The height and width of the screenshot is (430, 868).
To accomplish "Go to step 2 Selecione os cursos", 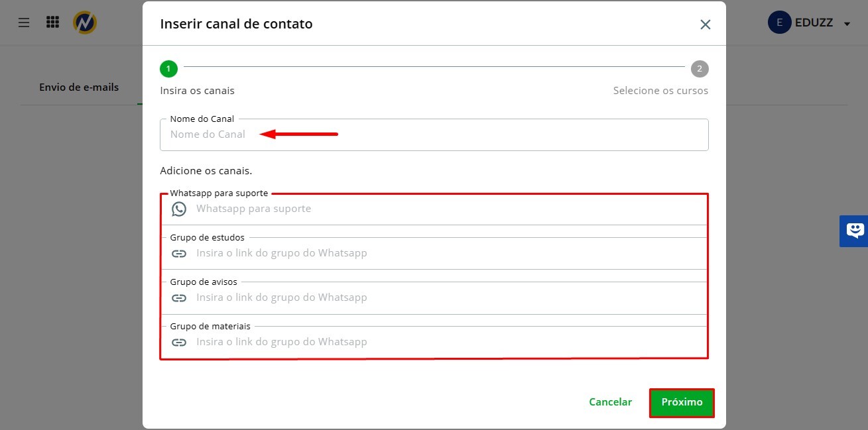I will [x=699, y=68].
